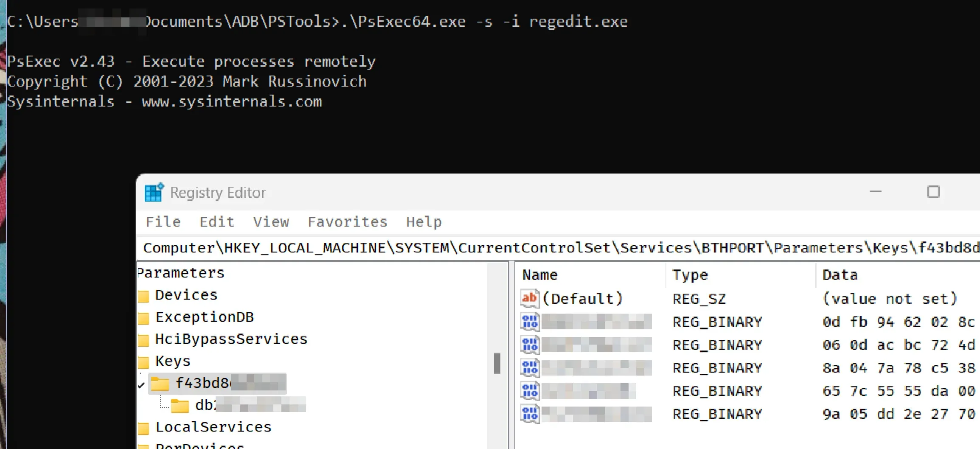Screen dimensions: 980x449
Task: Select the LocalServices key in the tree
Action: click(213, 427)
